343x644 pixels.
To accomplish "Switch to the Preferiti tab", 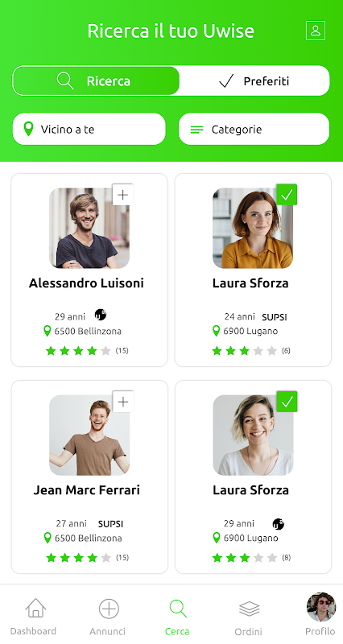I will pos(254,81).
